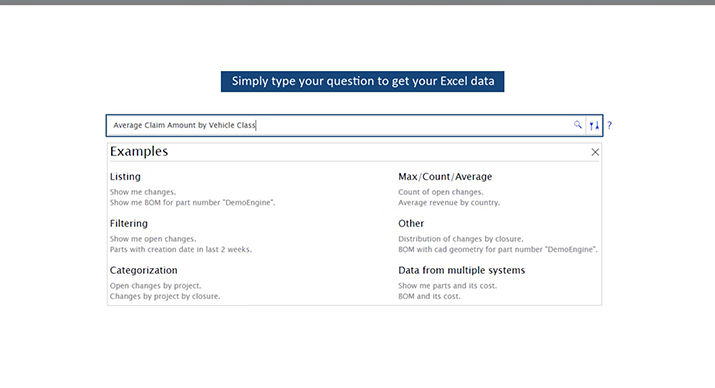Select example about BOM for part number DemoEngine

tap(192, 202)
